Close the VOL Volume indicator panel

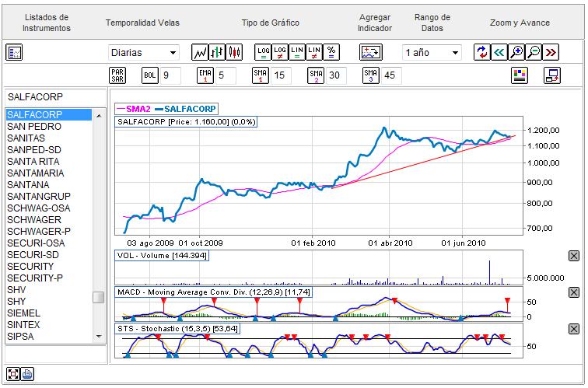point(574,256)
